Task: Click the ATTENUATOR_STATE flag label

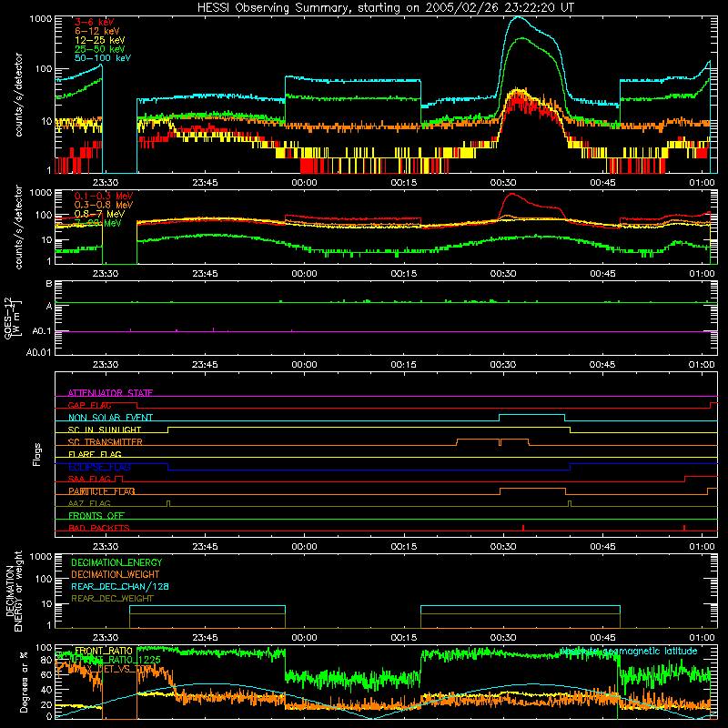Action: point(110,393)
